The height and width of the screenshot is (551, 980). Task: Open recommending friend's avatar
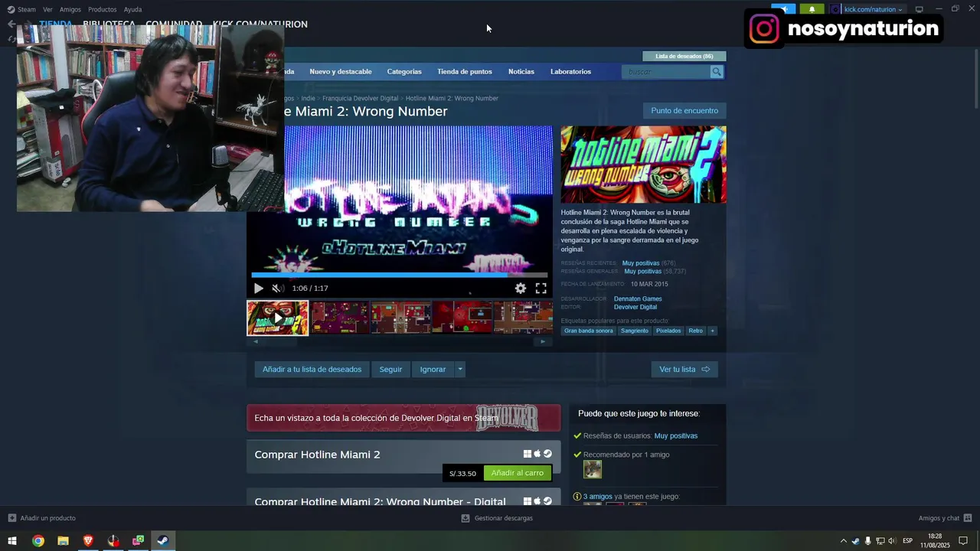[x=593, y=469]
